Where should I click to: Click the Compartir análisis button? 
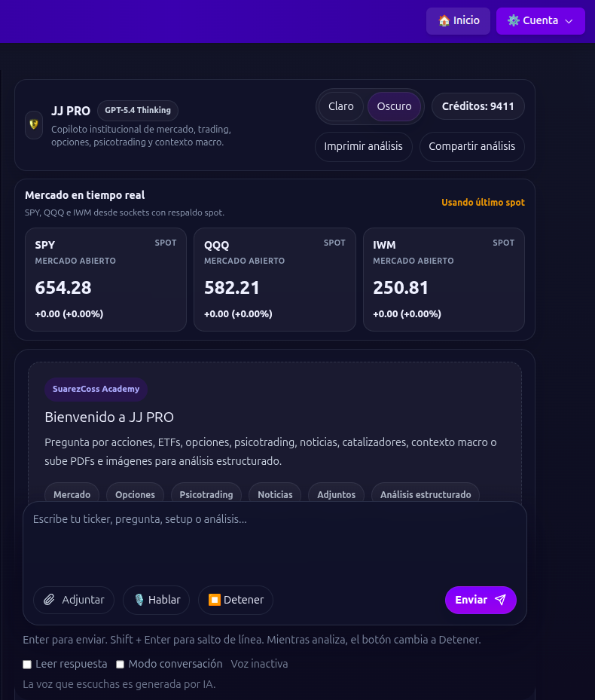471,146
